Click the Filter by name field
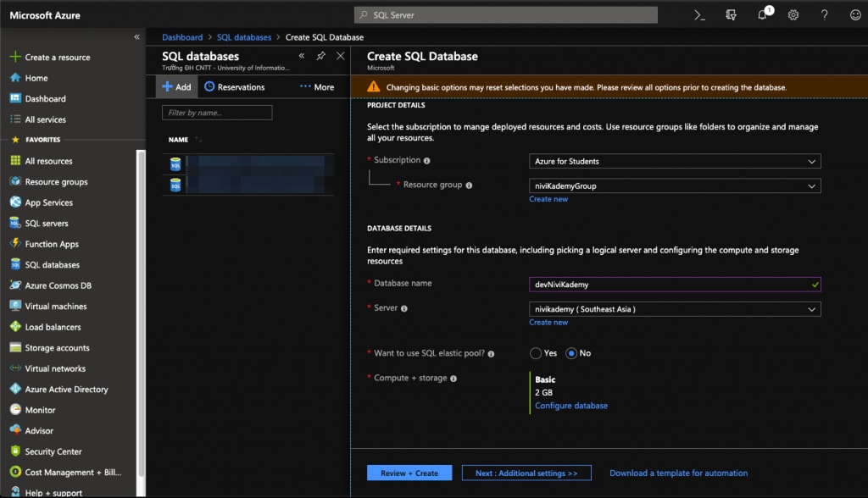 click(217, 113)
